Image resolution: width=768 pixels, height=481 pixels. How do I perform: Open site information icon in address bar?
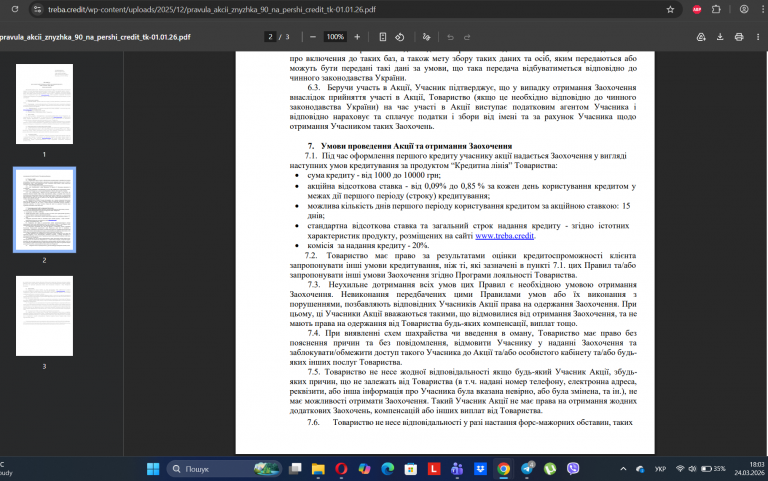coord(38,9)
